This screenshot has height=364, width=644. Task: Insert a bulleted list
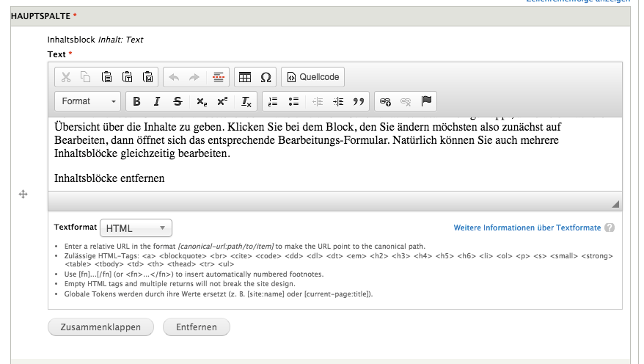tap(294, 101)
